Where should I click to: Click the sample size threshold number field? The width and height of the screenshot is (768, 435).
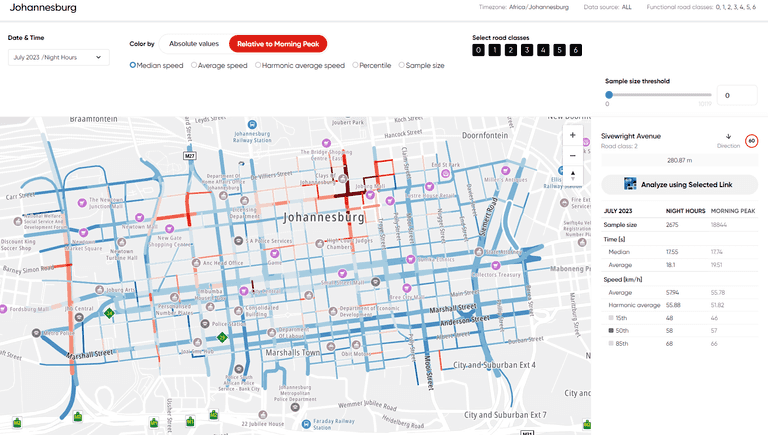point(738,95)
